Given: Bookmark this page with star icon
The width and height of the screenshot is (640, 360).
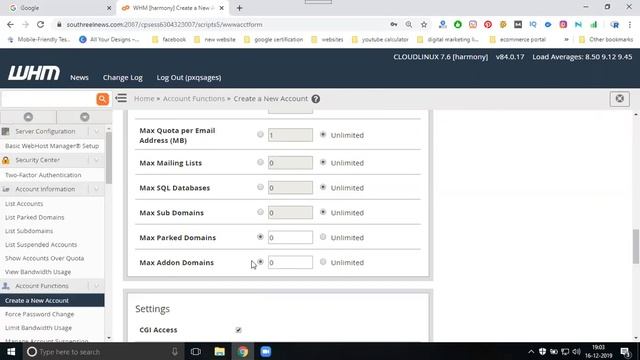Looking at the screenshot, I should (x=424, y=24).
